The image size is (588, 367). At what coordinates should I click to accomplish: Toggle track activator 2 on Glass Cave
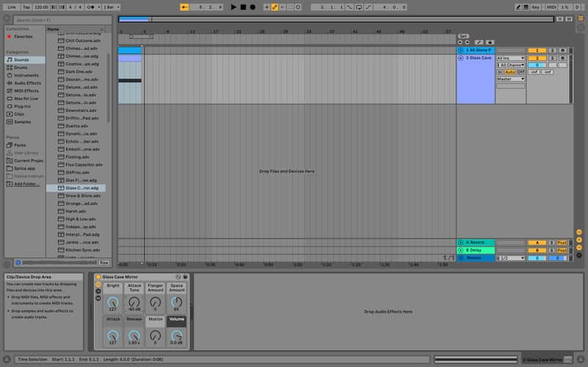(x=537, y=58)
